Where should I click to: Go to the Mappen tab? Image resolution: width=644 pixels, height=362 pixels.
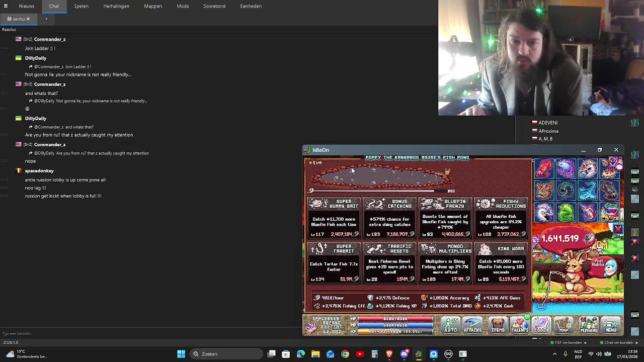pyautogui.click(x=153, y=6)
